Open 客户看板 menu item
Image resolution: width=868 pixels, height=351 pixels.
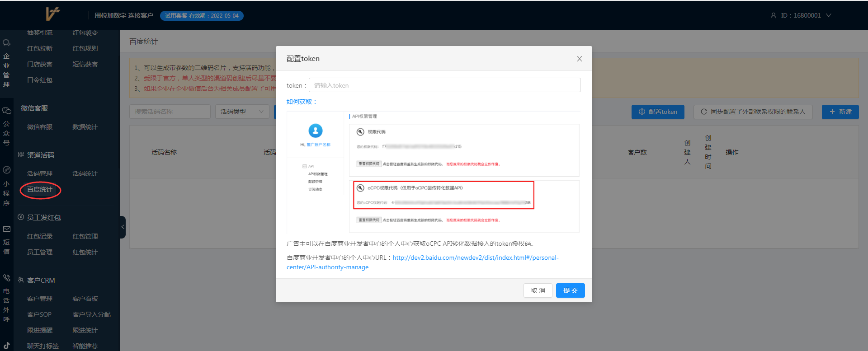point(85,299)
